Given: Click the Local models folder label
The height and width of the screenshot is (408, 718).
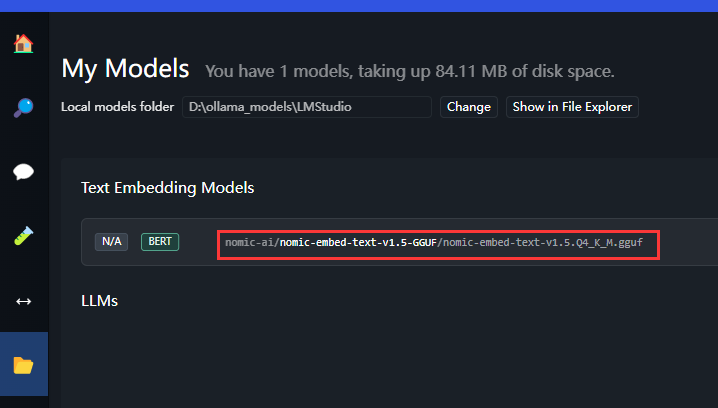Looking at the screenshot, I should [117, 107].
